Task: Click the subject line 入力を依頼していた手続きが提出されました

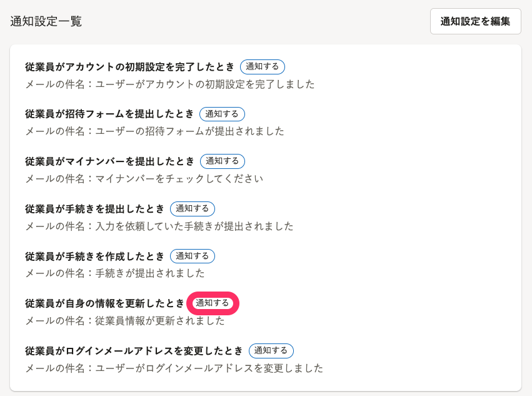Action: 194,226
